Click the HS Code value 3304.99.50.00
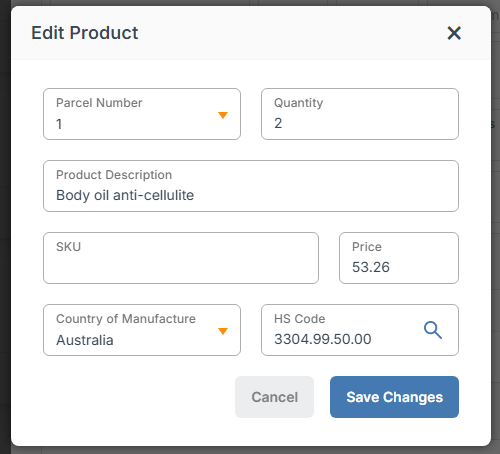Image resolution: width=500 pixels, height=454 pixels. point(323,339)
